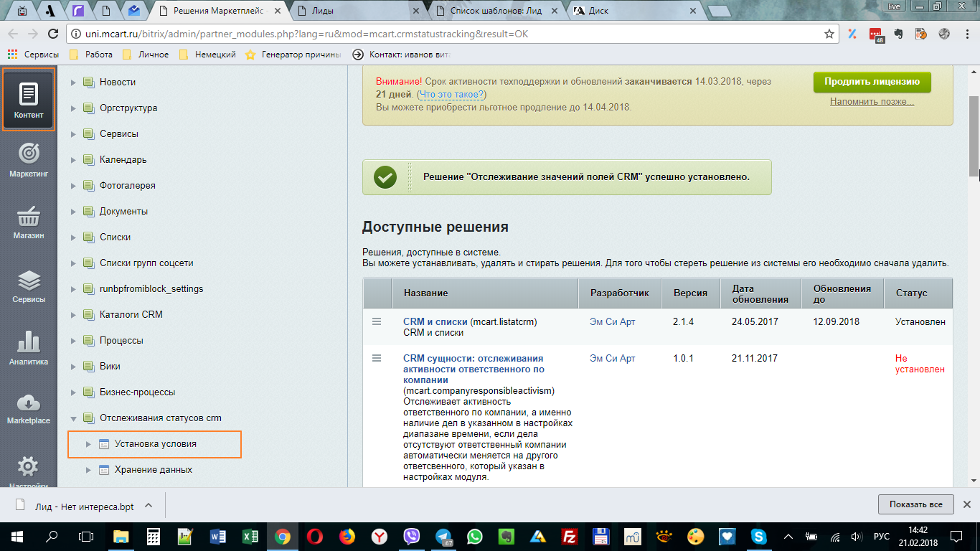
Task: Launch FileZilla from the taskbar
Action: (x=570, y=536)
